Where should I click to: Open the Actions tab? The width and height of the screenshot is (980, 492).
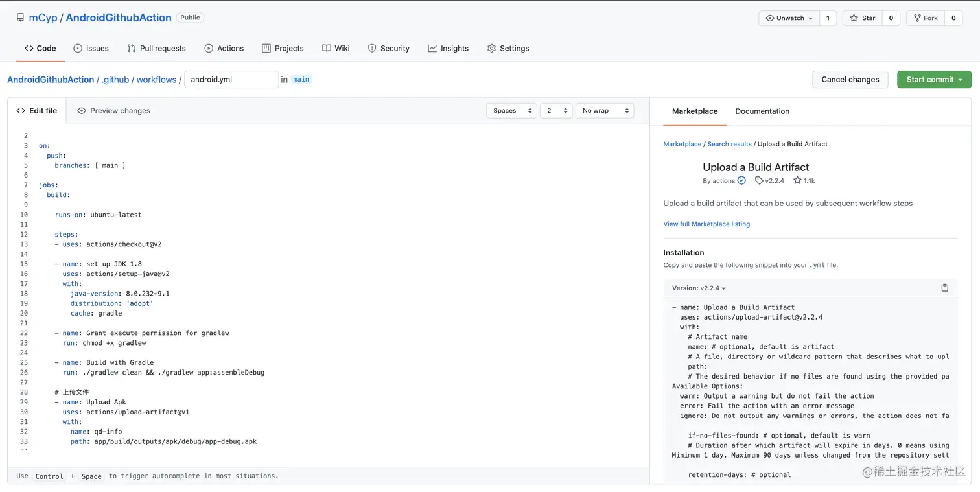pos(224,48)
